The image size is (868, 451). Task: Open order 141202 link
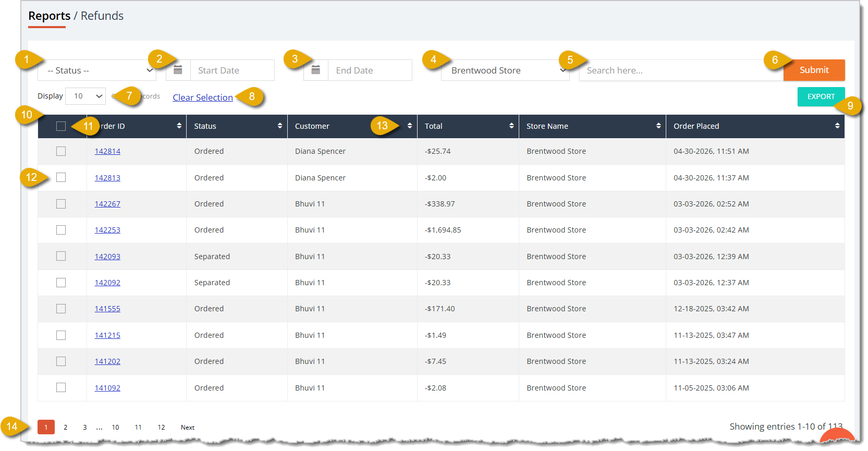(x=107, y=361)
